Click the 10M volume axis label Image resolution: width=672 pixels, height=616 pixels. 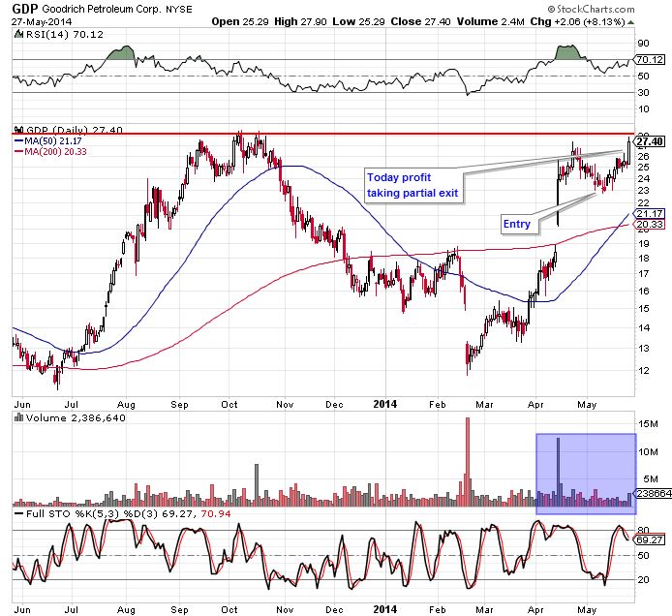click(648, 451)
